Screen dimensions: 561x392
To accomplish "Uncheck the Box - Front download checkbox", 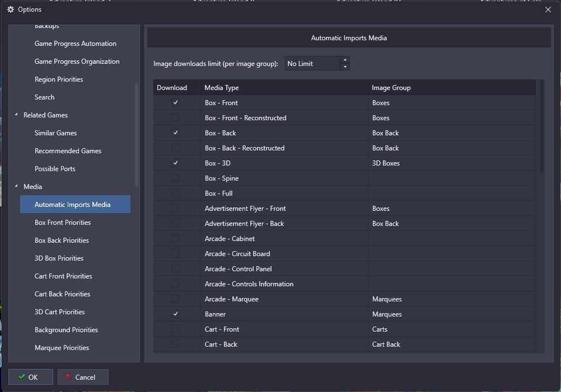I will (x=175, y=103).
